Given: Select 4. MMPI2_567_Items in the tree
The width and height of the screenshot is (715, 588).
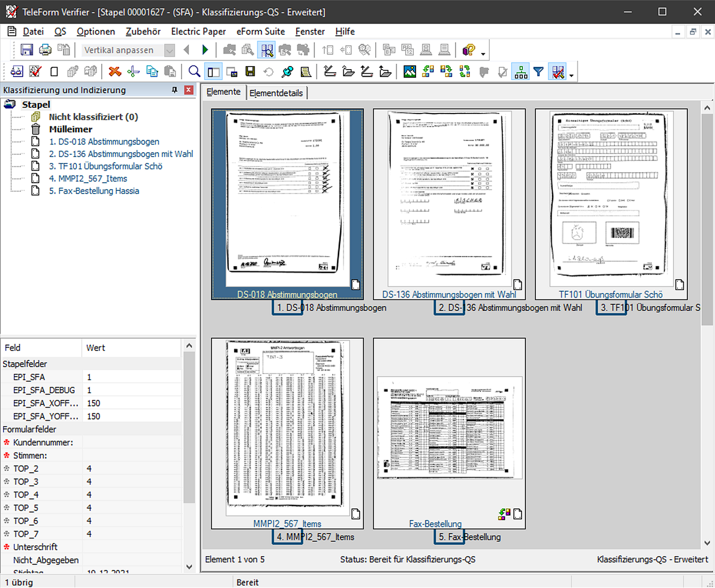Looking at the screenshot, I should point(88,179).
